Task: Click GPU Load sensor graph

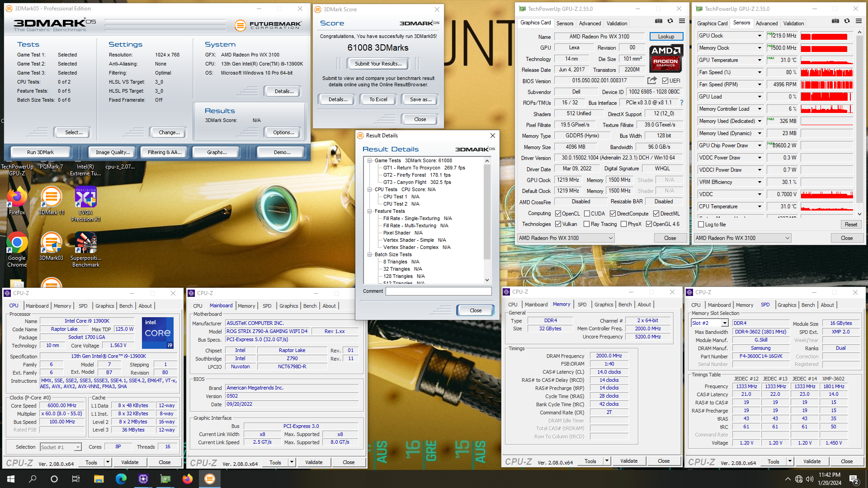Action: tap(826, 97)
